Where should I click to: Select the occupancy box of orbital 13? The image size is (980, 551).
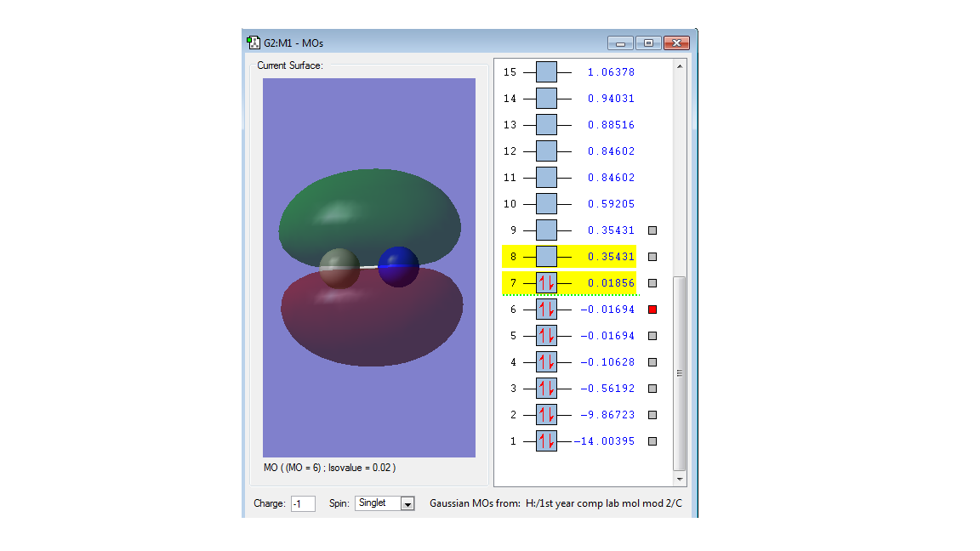coord(546,124)
